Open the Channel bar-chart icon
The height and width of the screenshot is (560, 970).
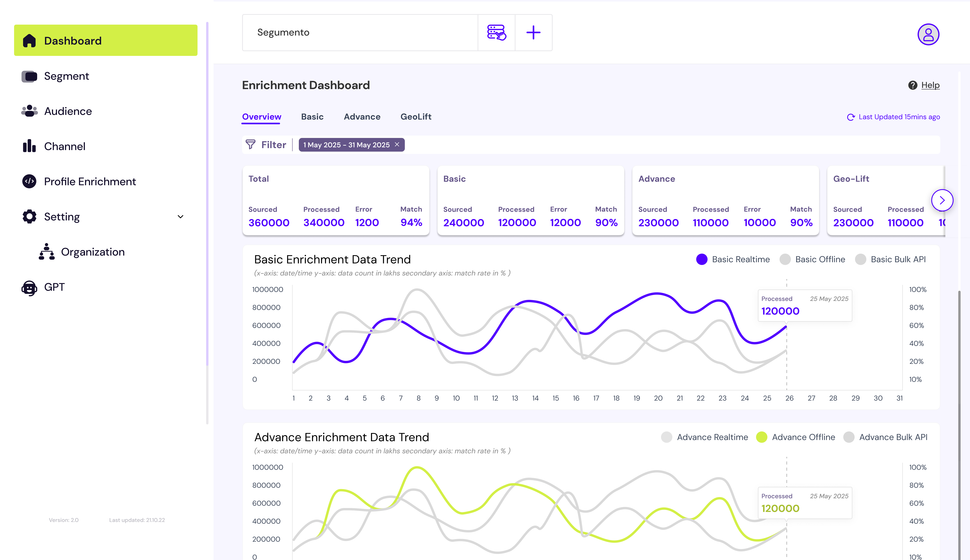coord(29,146)
